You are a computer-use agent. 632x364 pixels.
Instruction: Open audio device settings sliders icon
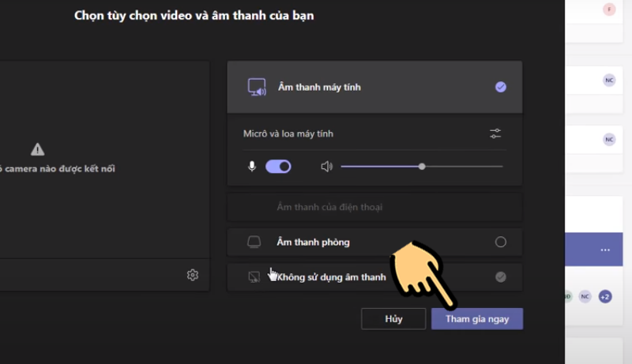pyautogui.click(x=495, y=133)
